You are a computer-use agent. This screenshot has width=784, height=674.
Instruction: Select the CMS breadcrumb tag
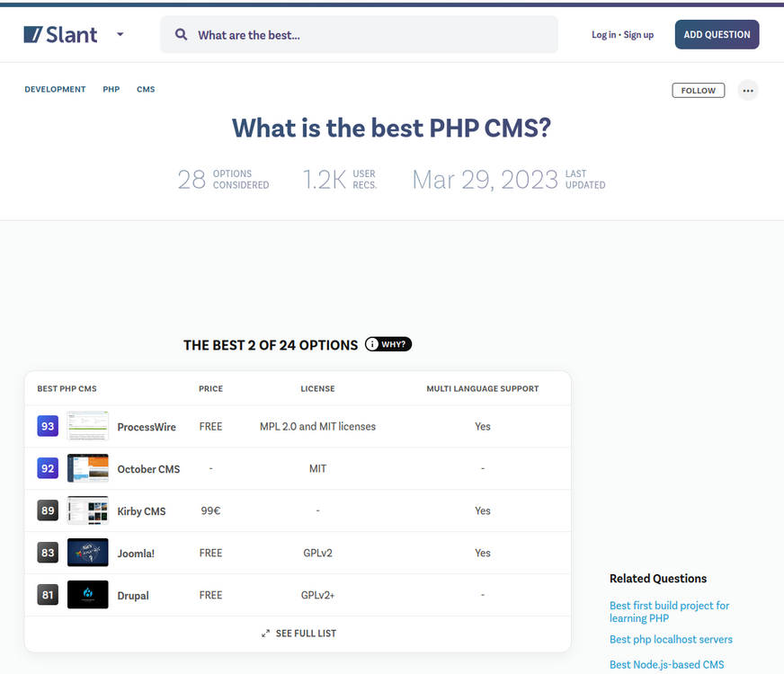pos(146,90)
